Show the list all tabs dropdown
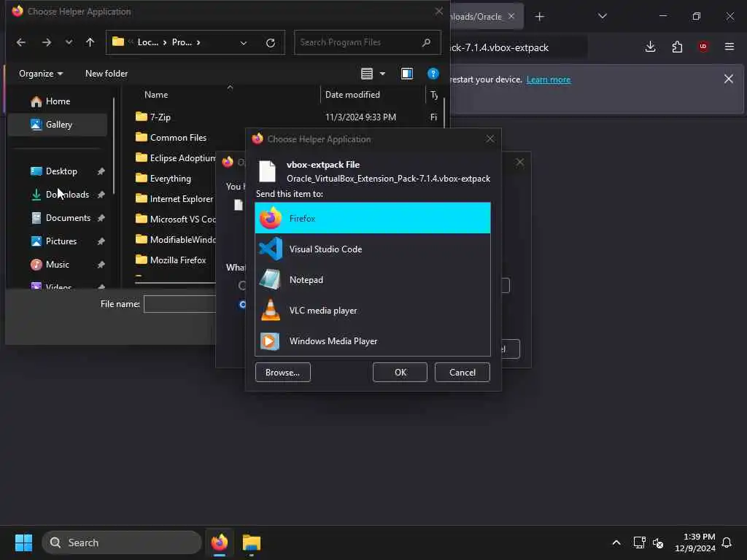747x560 pixels. tap(602, 16)
